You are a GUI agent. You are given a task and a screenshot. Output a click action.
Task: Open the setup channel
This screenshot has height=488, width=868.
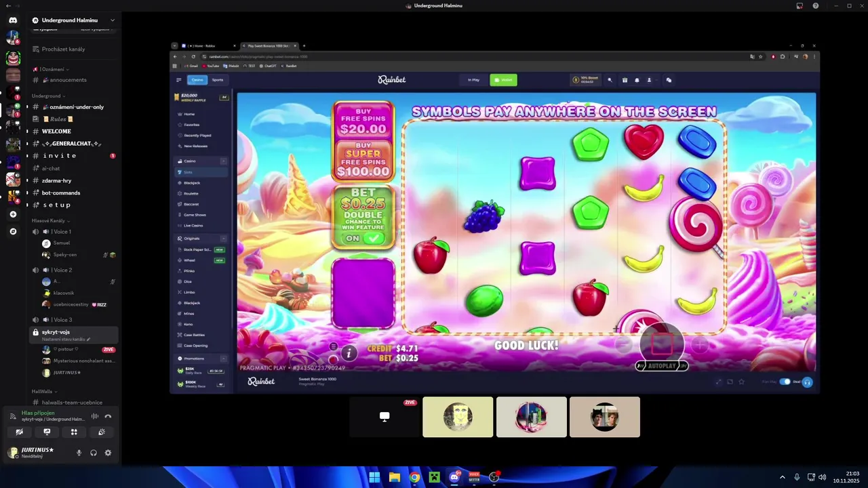[x=73, y=205]
